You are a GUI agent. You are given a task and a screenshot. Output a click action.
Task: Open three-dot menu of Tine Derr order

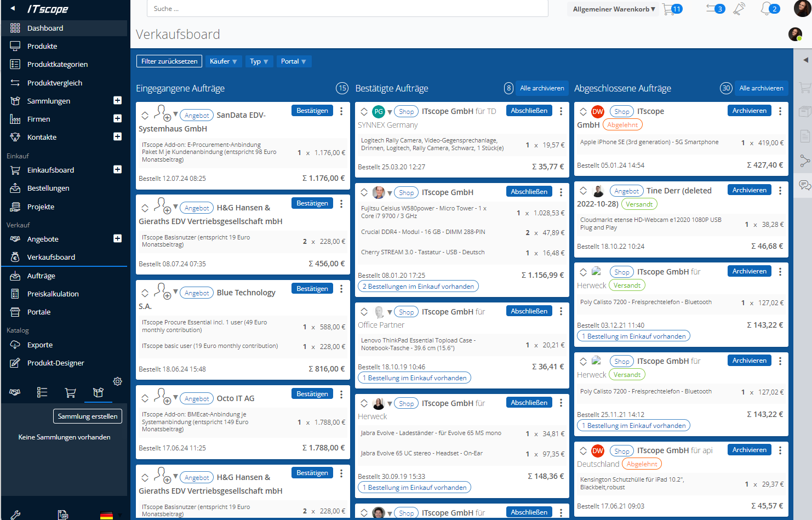click(x=780, y=191)
